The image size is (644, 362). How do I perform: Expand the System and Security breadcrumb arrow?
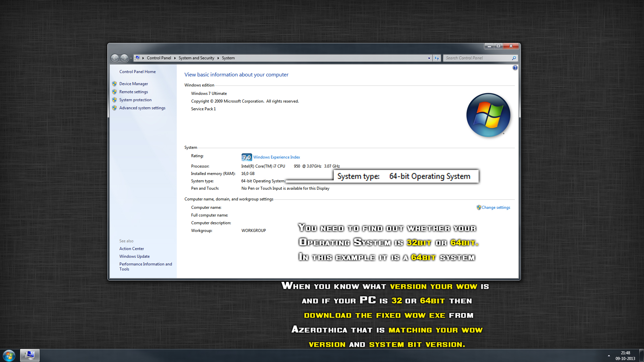[x=218, y=58]
